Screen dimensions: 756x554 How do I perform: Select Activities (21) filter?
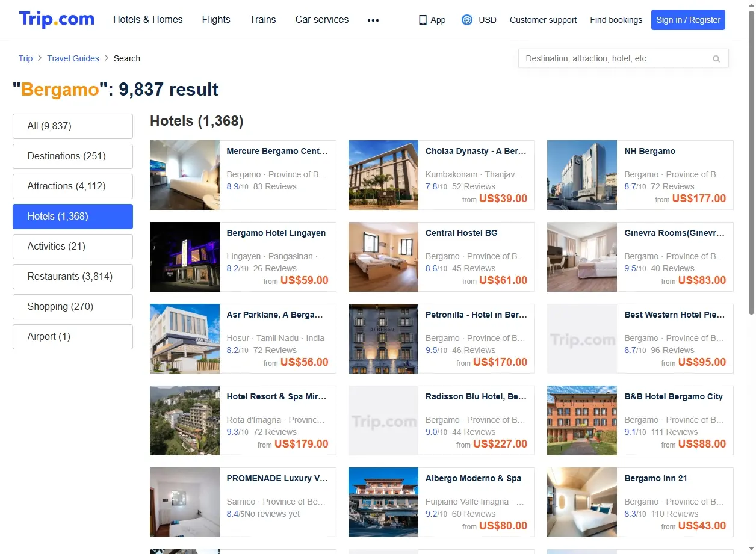click(x=73, y=247)
